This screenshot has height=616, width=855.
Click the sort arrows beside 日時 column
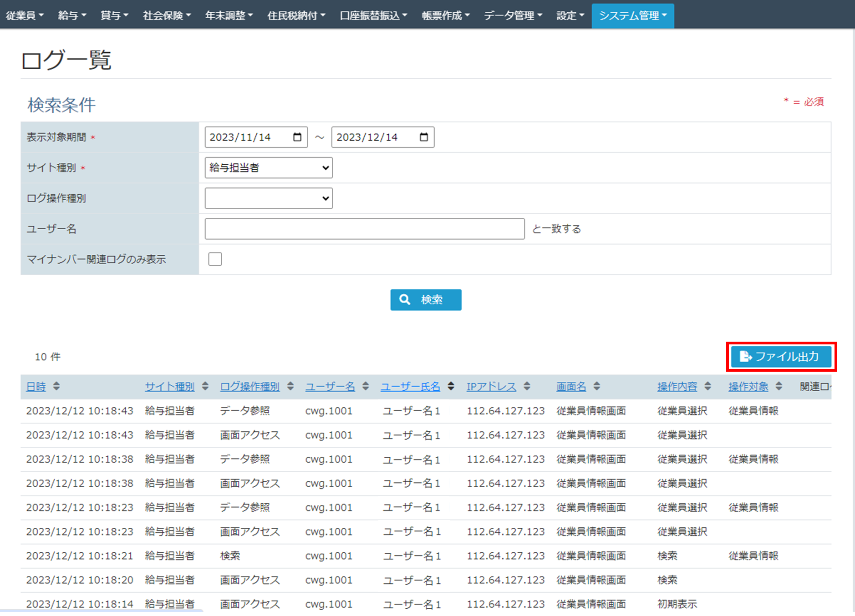(56, 386)
